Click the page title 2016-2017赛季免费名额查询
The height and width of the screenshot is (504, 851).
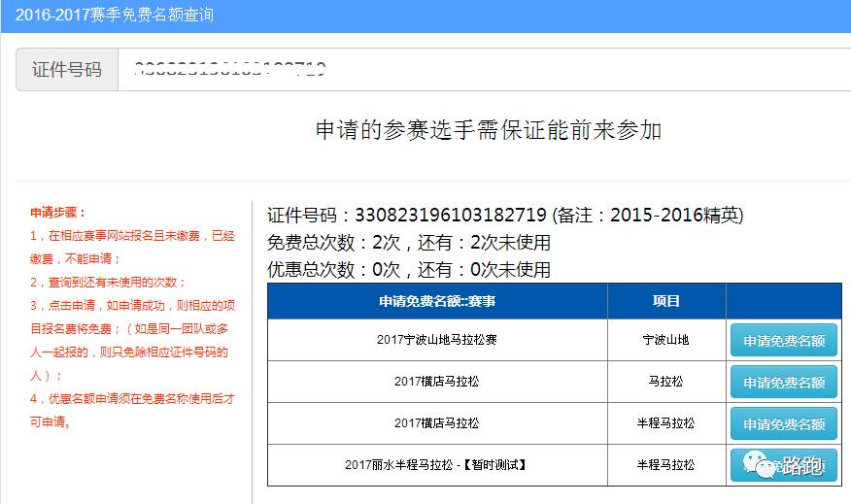click(115, 16)
